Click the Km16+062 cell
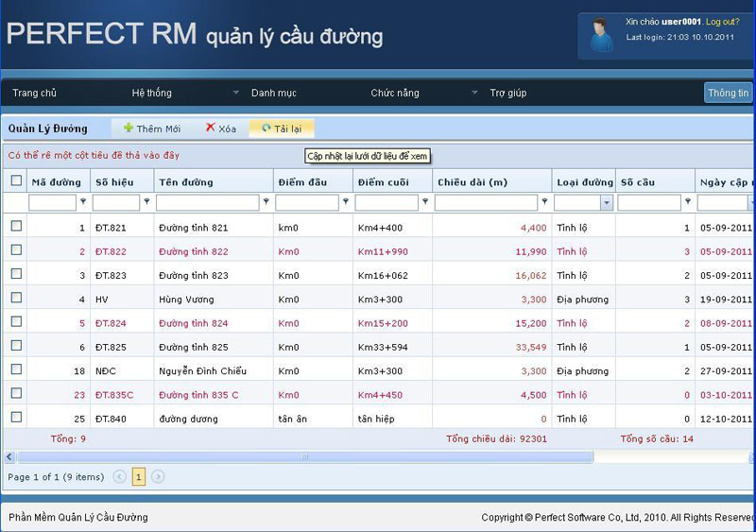The image size is (756, 532). (x=392, y=275)
